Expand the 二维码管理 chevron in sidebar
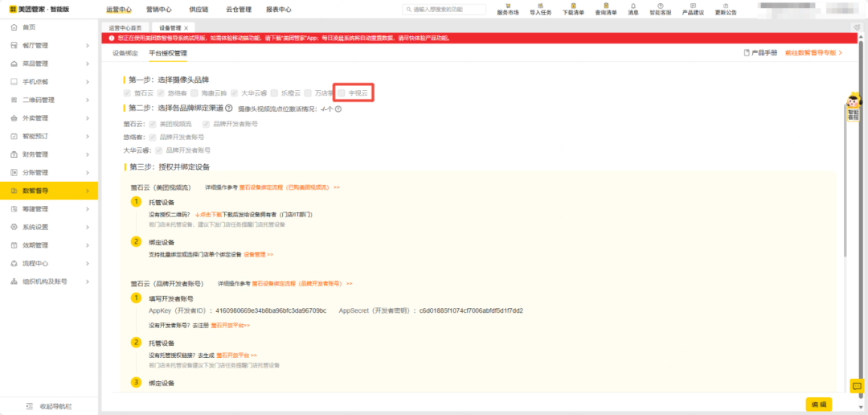 [88, 100]
